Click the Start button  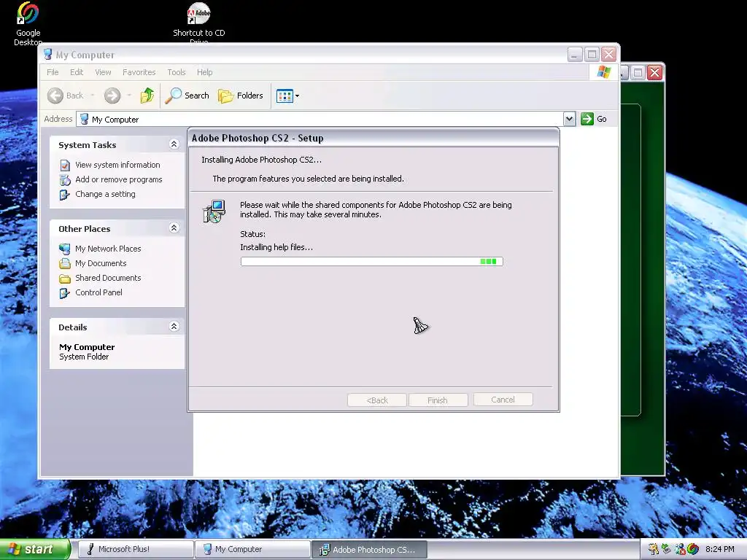click(x=34, y=550)
